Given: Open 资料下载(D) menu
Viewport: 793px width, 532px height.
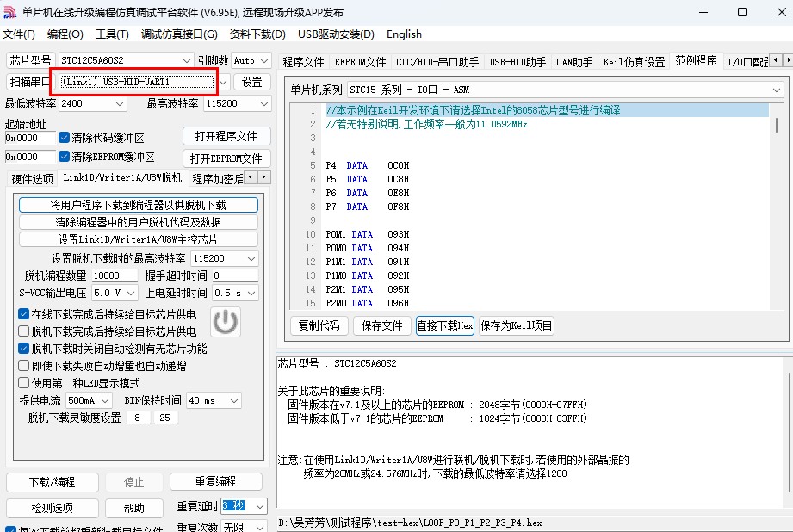Looking at the screenshot, I should click(257, 34).
